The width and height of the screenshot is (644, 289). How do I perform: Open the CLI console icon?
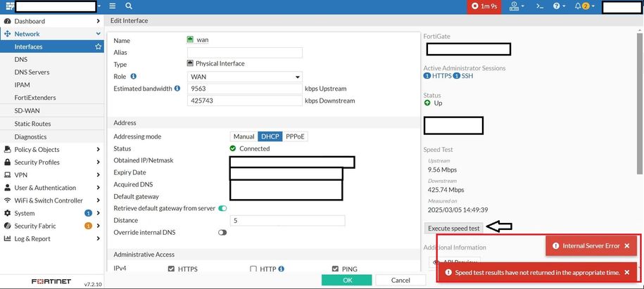pos(541,6)
